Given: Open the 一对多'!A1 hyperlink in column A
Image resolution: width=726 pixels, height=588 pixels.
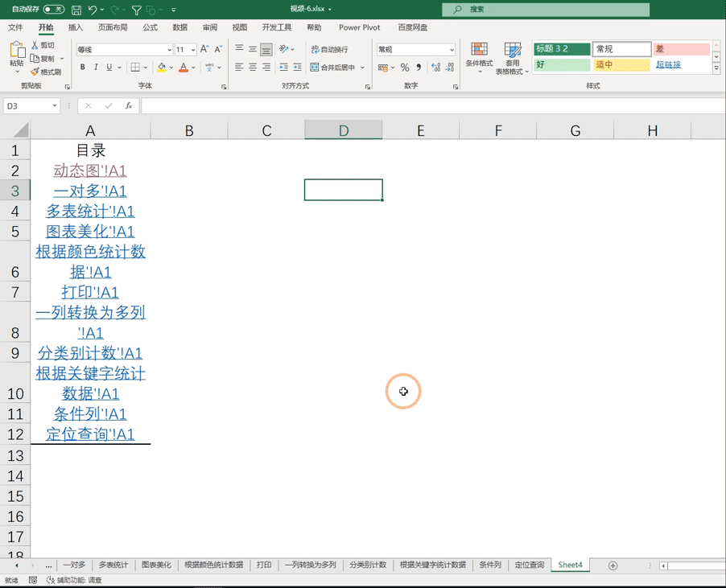Looking at the screenshot, I should [90, 191].
